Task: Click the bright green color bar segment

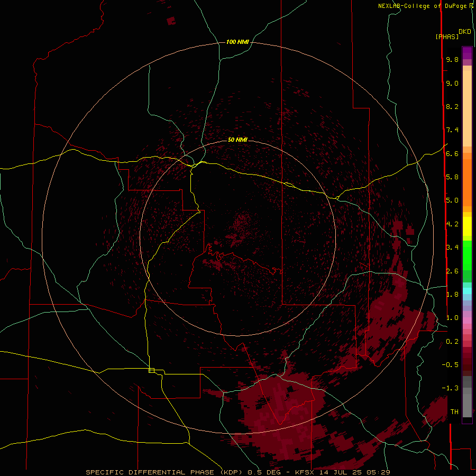Action: pos(467,255)
